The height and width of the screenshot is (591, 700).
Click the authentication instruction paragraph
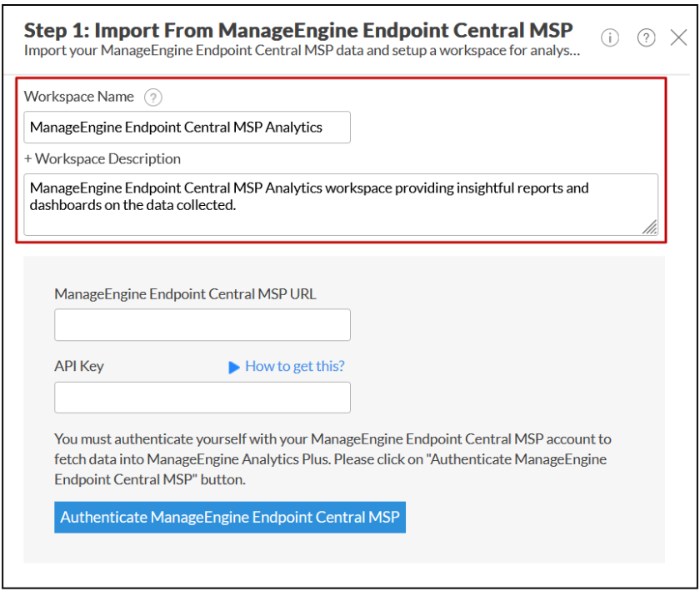[332, 459]
